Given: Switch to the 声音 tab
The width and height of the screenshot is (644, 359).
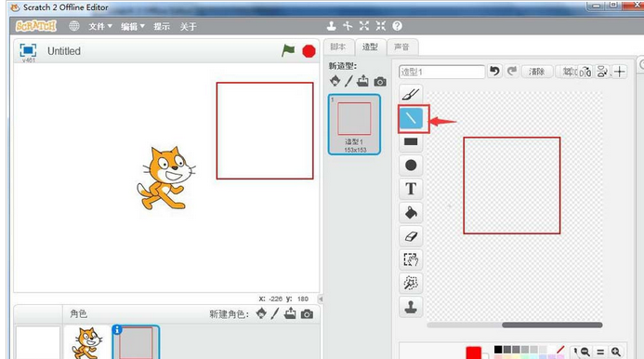Looking at the screenshot, I should point(401,47).
